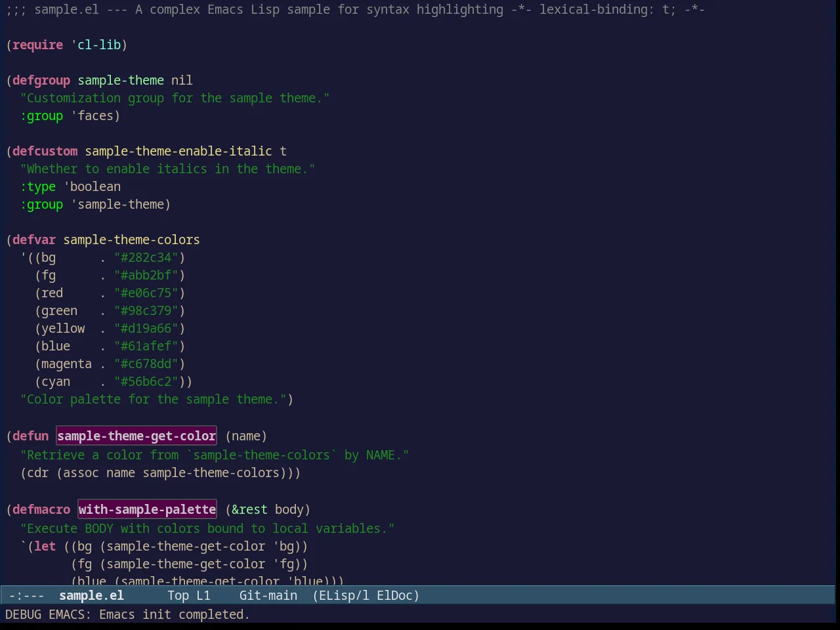Click the lexical-binding header comment line
The image size is (840, 630).
355,9
